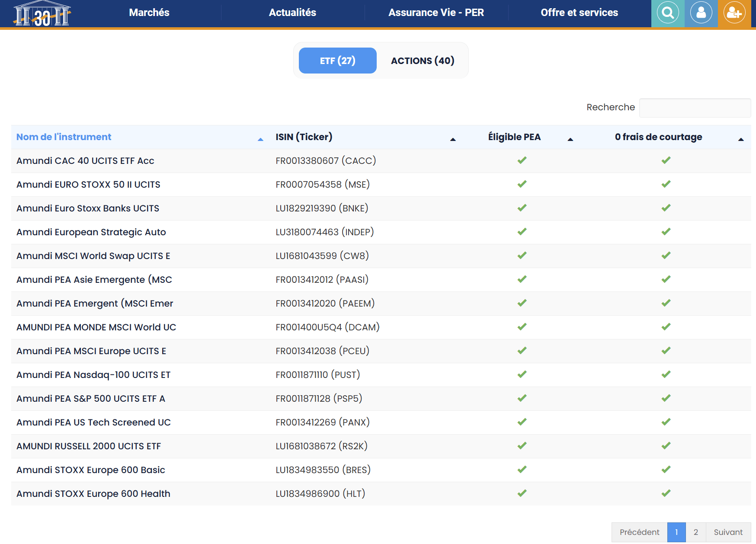
Task: Click the Suivant pagination button
Action: [x=728, y=532]
